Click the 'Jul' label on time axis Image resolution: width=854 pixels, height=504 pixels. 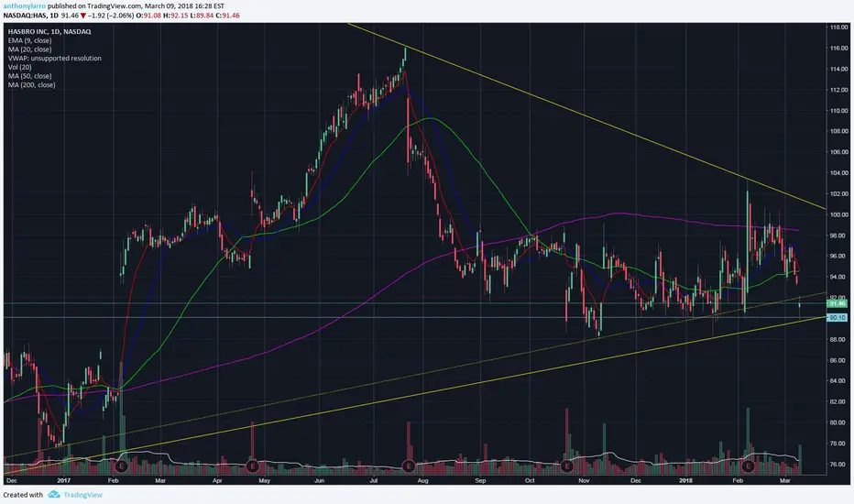(374, 480)
